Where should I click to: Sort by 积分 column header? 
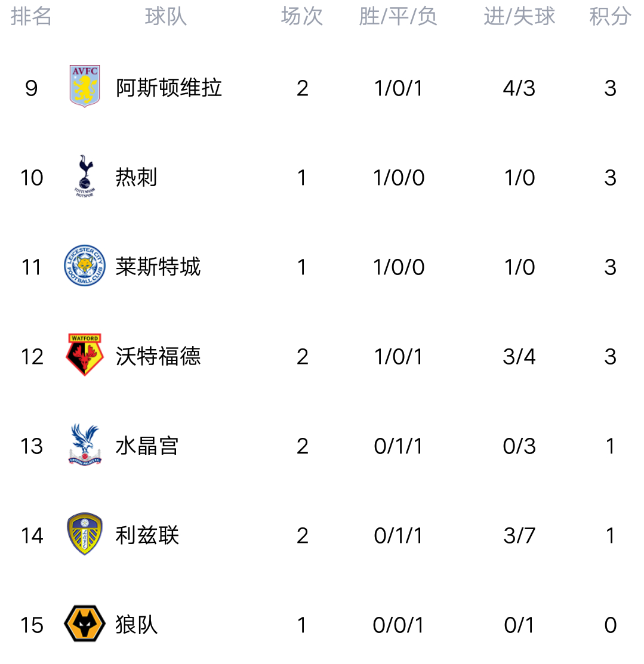tap(610, 17)
